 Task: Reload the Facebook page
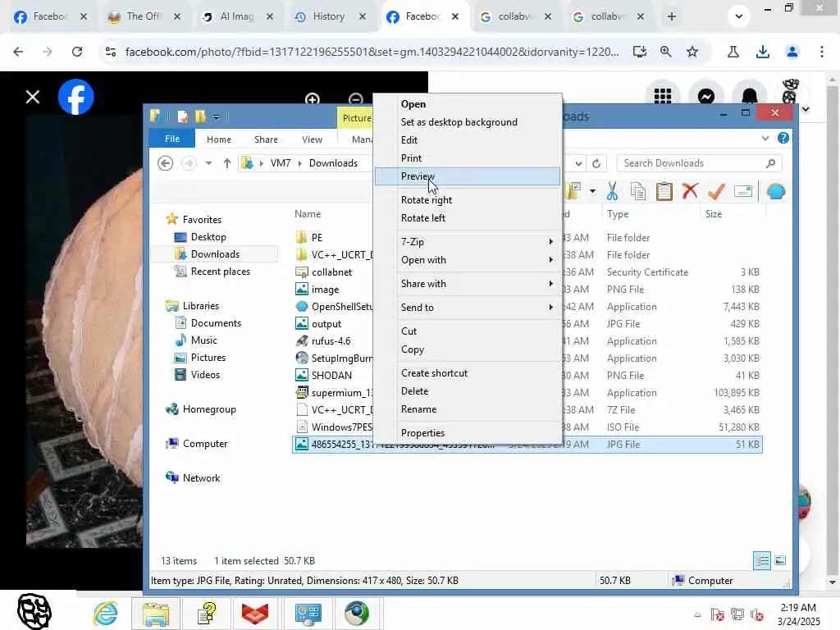coord(77,52)
